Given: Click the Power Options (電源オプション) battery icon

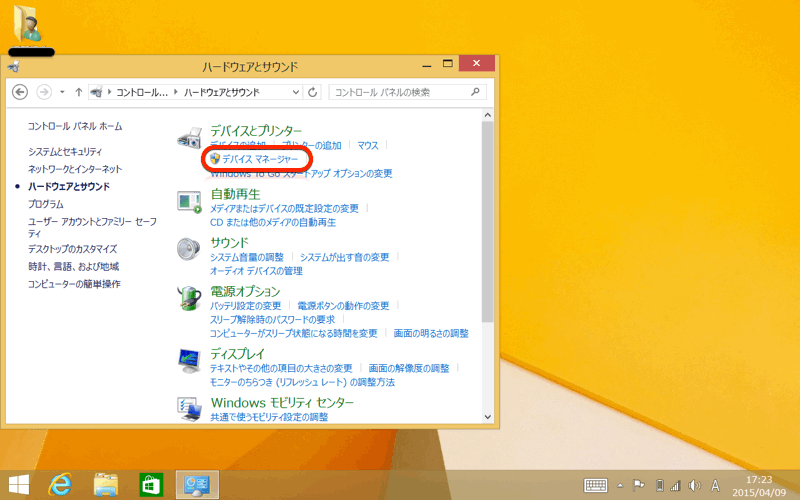Looking at the screenshot, I should point(189,297).
